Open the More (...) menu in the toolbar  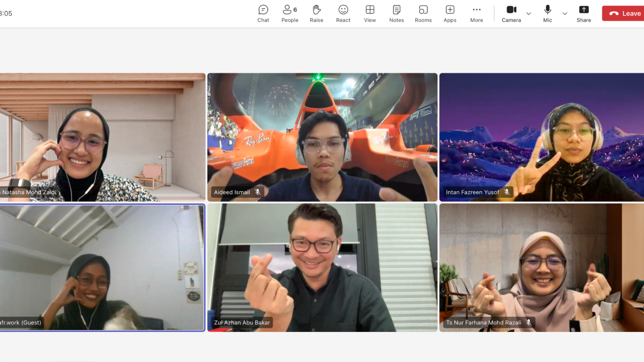476,13
